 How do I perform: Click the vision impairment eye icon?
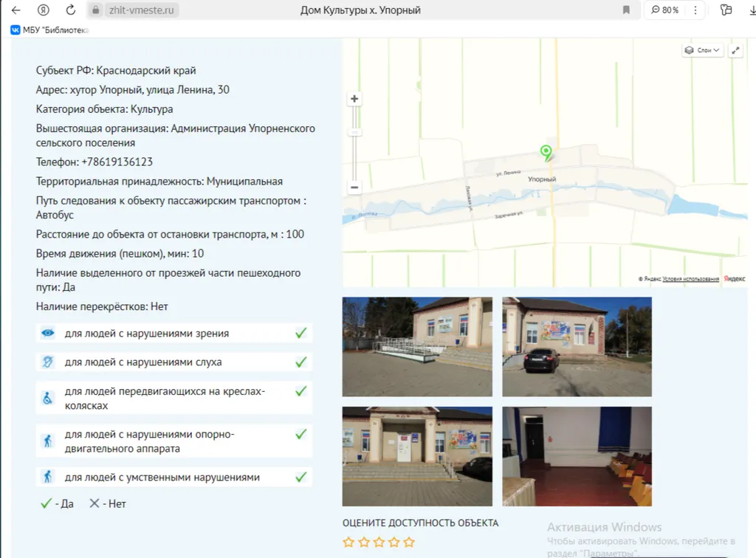pyautogui.click(x=47, y=334)
